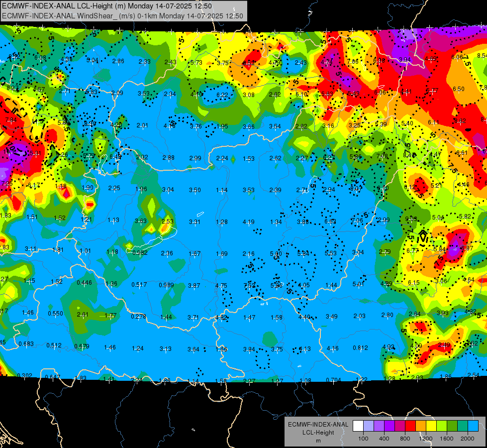Image resolution: width=487 pixels, height=448 pixels.
Task: Click the light lavender legend swatch
Action: [369, 426]
